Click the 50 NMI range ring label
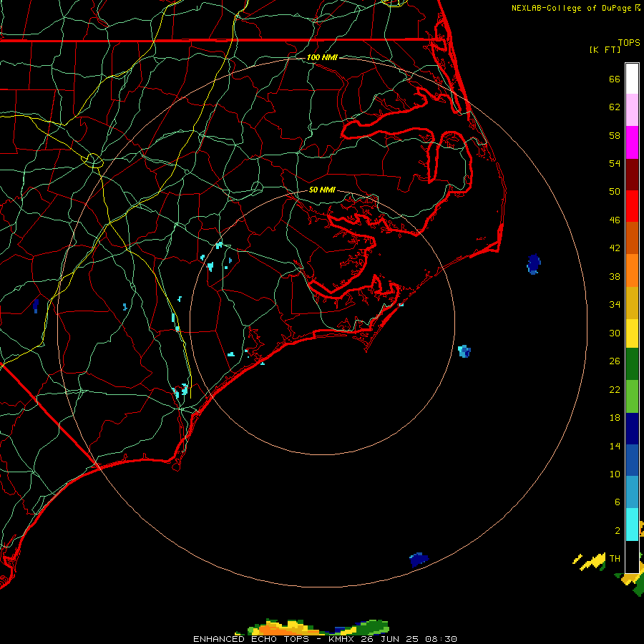The height and width of the screenshot is (644, 644). (322, 190)
